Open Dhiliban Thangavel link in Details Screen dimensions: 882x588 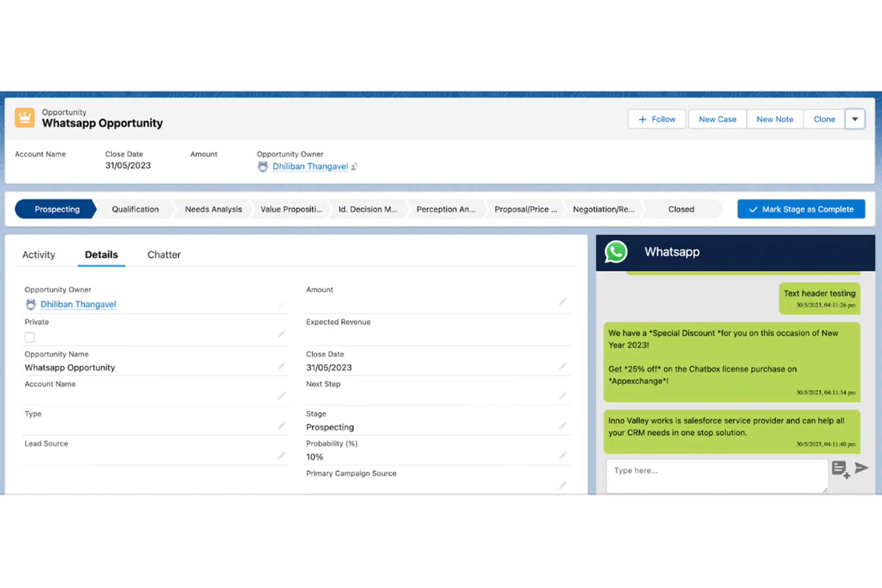click(x=78, y=305)
